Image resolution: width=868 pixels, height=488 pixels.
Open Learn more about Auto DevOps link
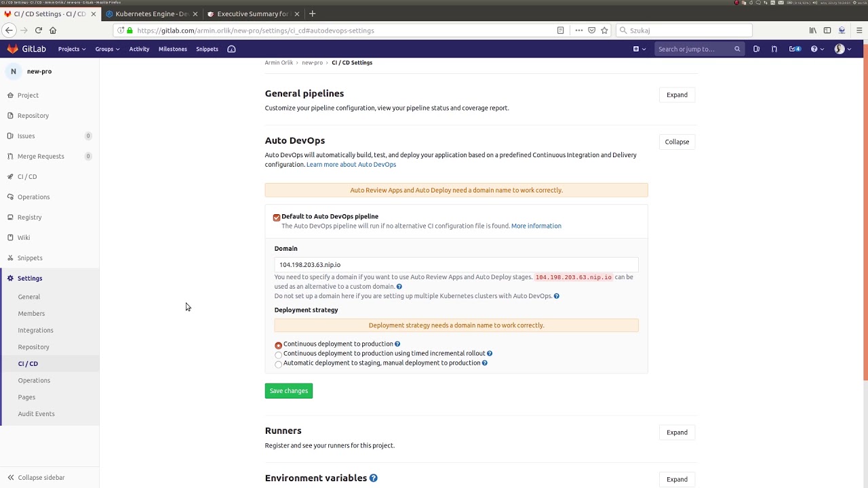351,165
